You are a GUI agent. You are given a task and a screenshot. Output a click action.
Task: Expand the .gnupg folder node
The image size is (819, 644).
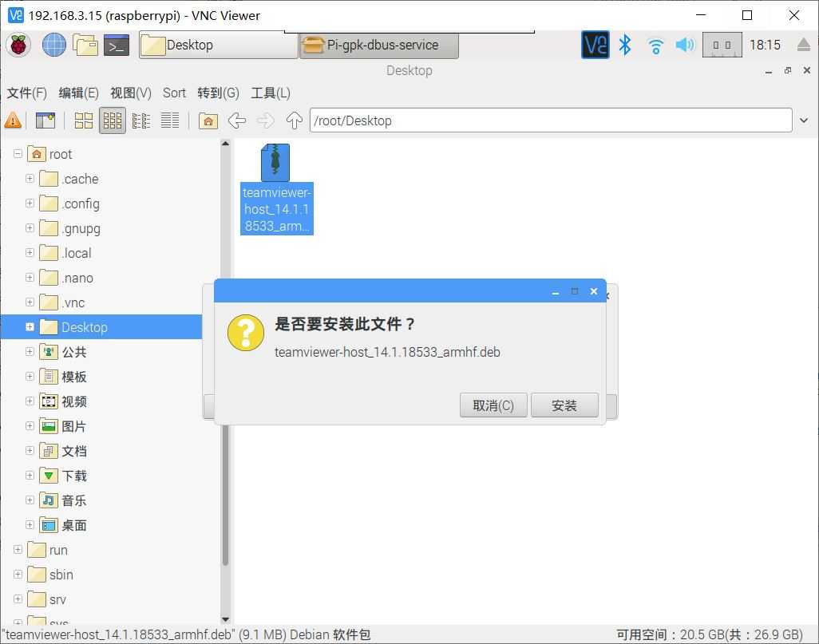click(30, 228)
